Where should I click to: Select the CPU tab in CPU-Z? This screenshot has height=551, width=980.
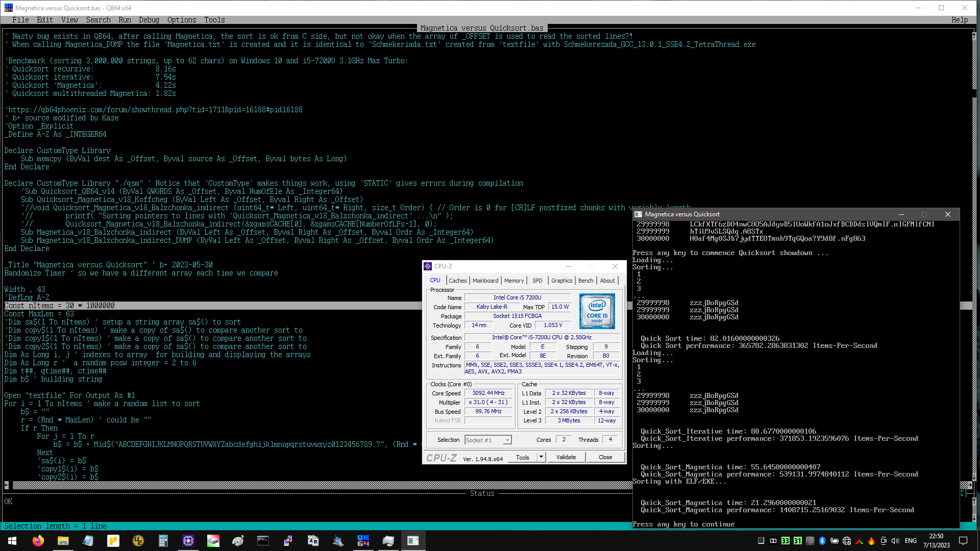click(435, 280)
